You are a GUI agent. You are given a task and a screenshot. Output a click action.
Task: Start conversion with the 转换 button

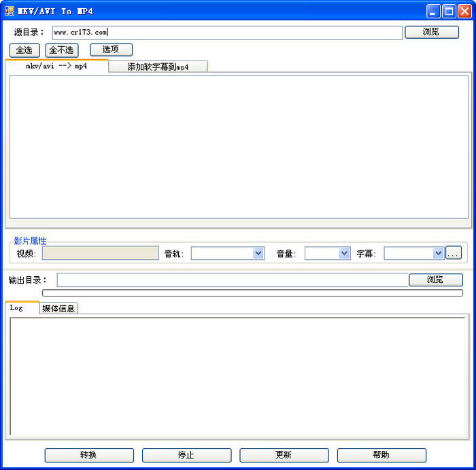89,455
